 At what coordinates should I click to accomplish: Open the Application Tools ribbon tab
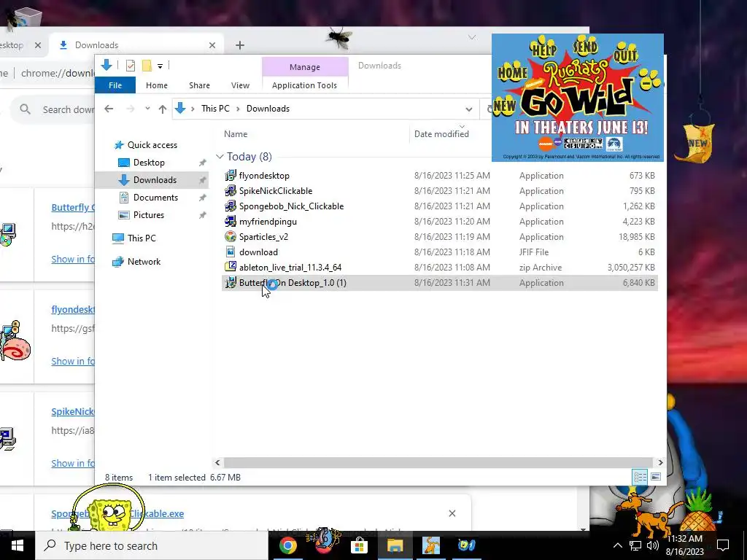(304, 85)
